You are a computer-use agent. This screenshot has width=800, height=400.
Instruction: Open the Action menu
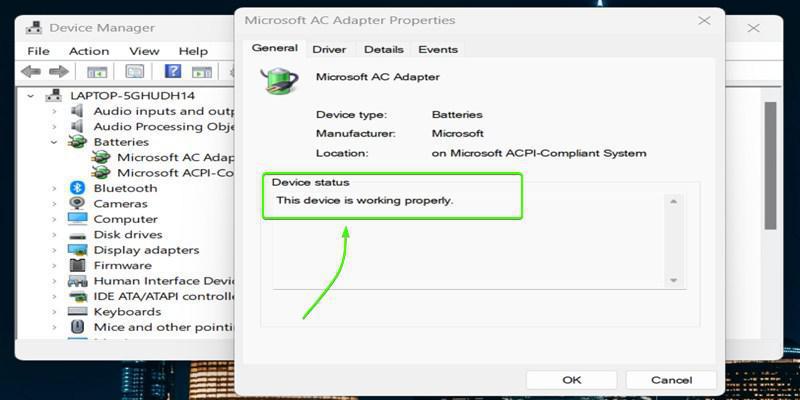[x=89, y=52]
